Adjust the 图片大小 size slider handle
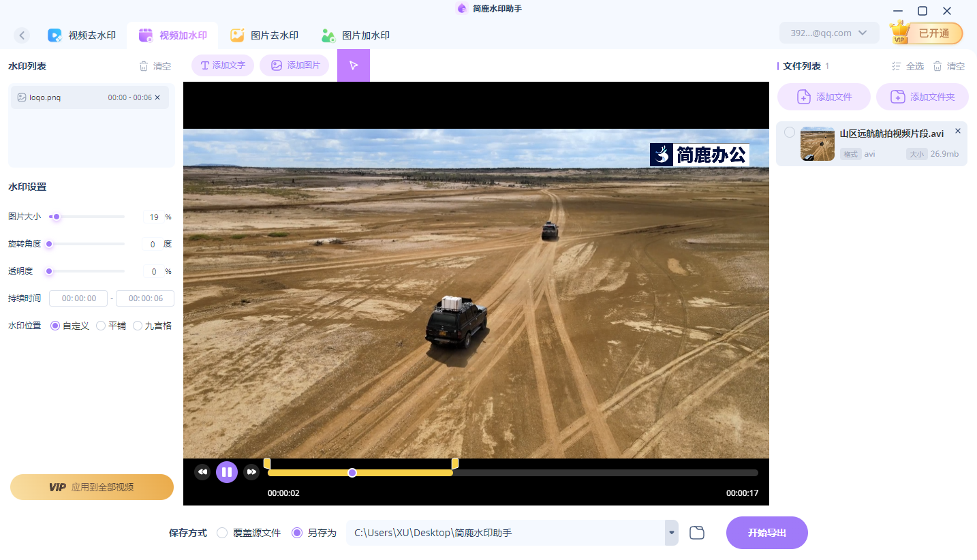This screenshot has height=560, width=977. [x=57, y=217]
